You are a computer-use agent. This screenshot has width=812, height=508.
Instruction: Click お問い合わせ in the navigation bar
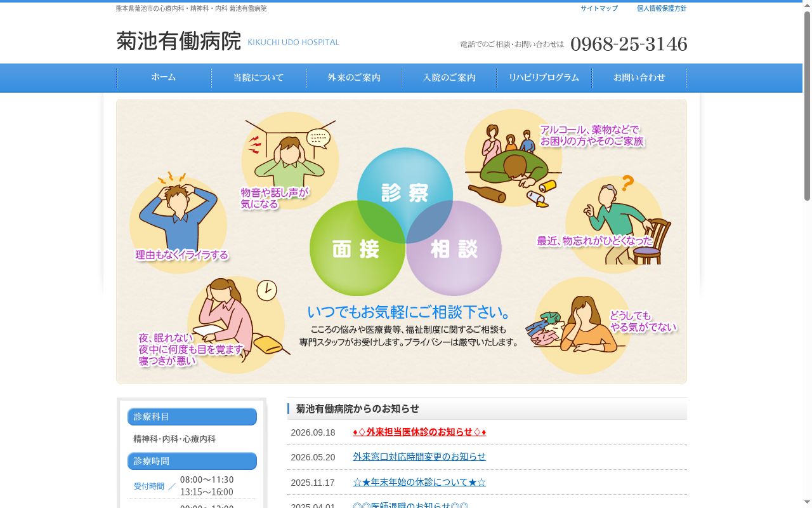639,77
